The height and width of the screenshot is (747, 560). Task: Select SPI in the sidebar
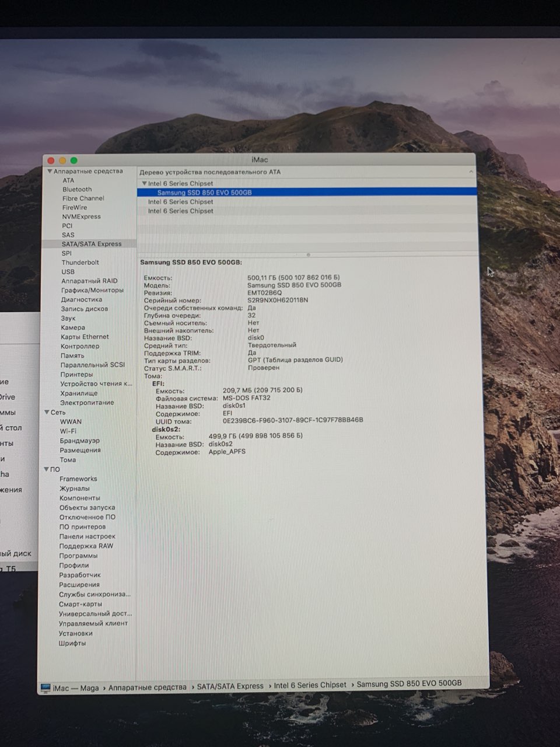click(66, 253)
